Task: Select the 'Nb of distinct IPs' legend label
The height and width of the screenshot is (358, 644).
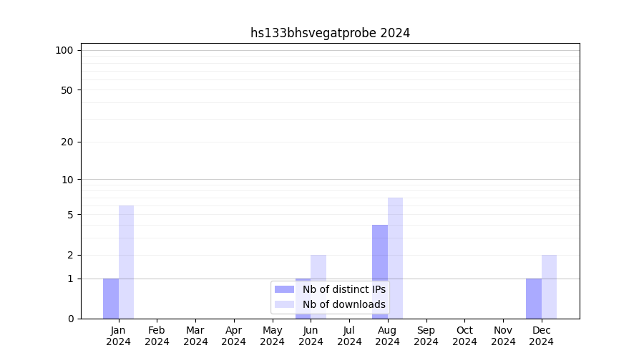Action: (x=343, y=289)
